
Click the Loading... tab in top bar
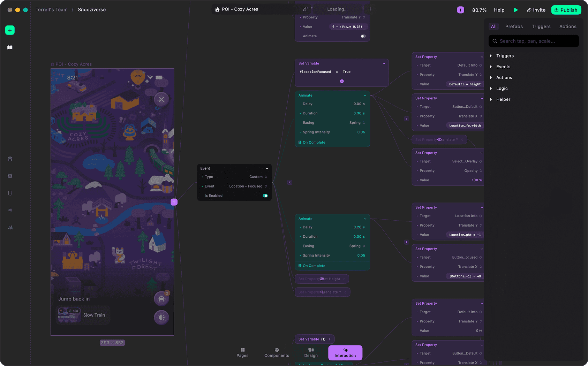[337, 9]
